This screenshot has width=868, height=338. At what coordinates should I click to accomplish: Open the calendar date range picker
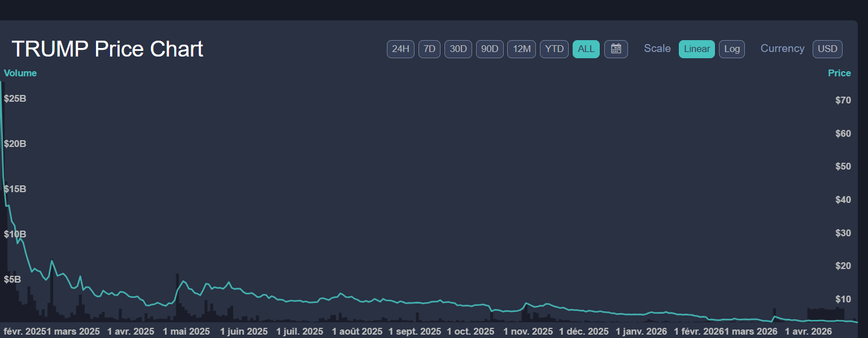coord(616,49)
